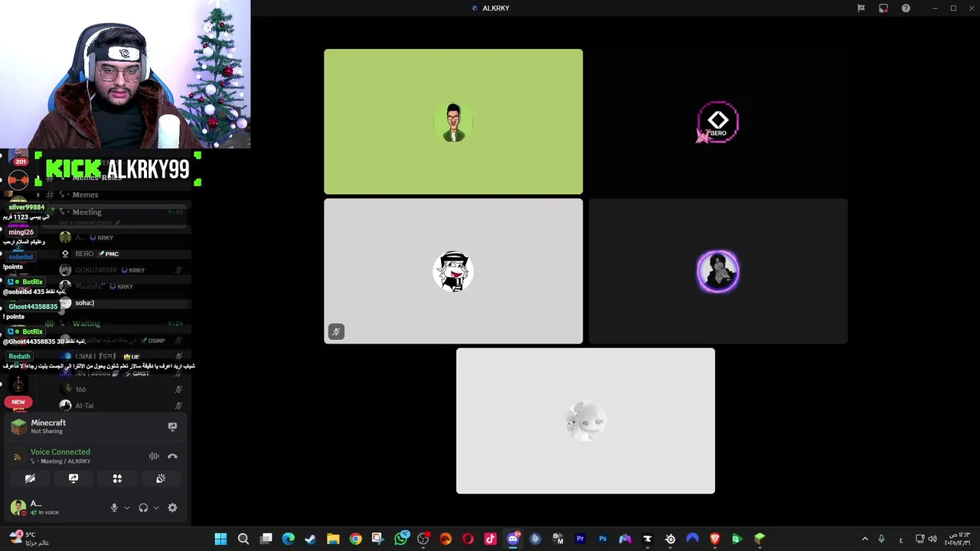Open Microsoft Edge from taskbar
The width and height of the screenshot is (980, 551).
tap(288, 539)
